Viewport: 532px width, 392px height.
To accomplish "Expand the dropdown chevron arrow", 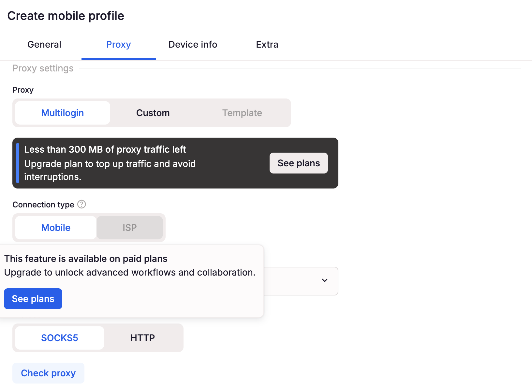I will click(325, 280).
